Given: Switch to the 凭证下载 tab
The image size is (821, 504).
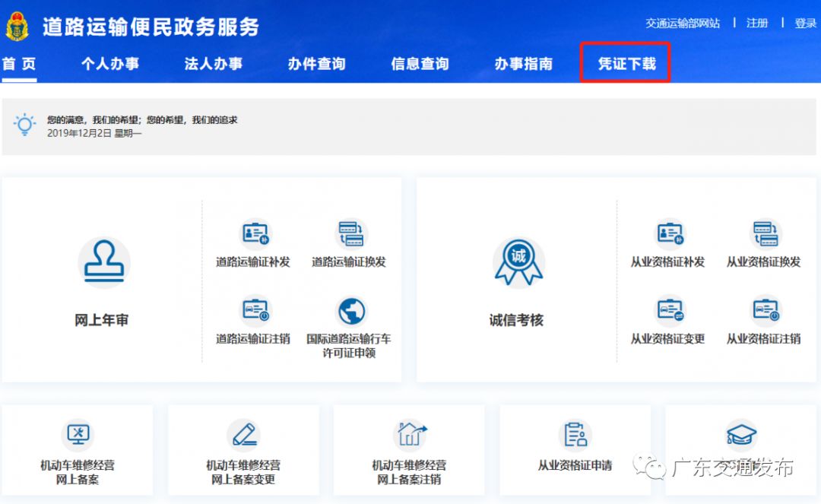Looking at the screenshot, I should (623, 64).
